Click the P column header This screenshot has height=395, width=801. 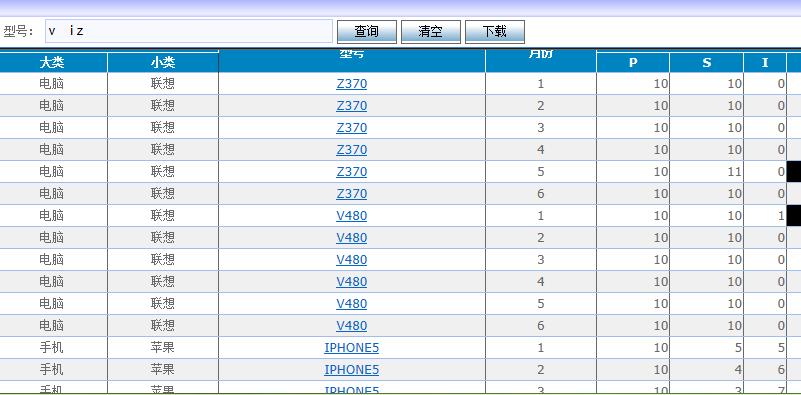pos(633,62)
